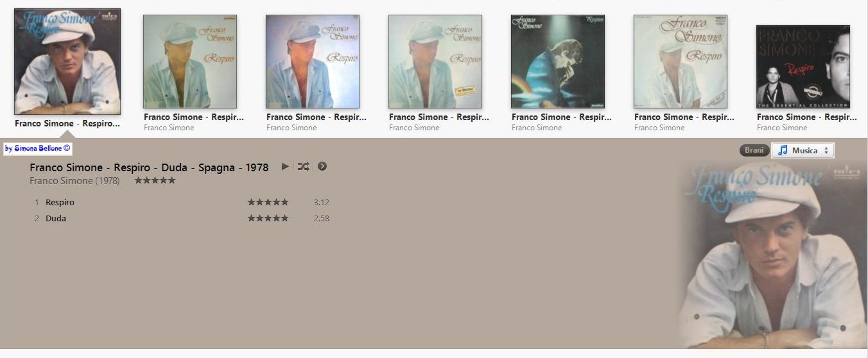
Task: Open the third Respiro album cover
Action: tap(313, 62)
